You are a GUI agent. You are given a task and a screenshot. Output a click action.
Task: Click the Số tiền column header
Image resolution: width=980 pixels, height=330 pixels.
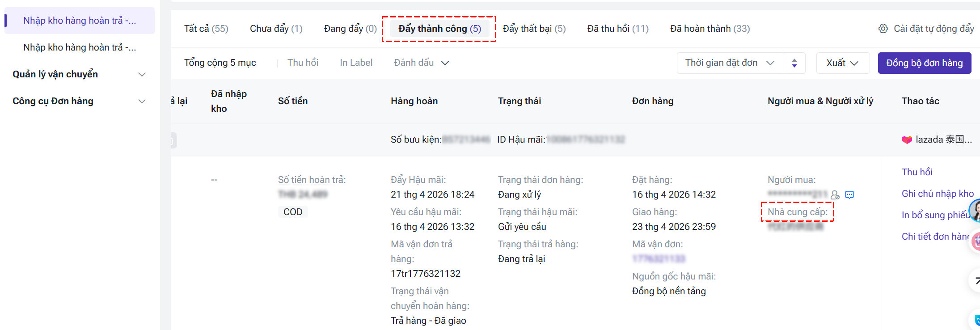[x=293, y=101]
